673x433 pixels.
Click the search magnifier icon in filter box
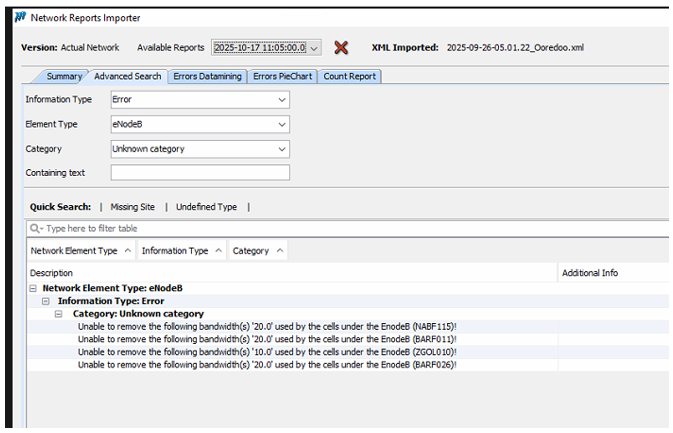35,229
